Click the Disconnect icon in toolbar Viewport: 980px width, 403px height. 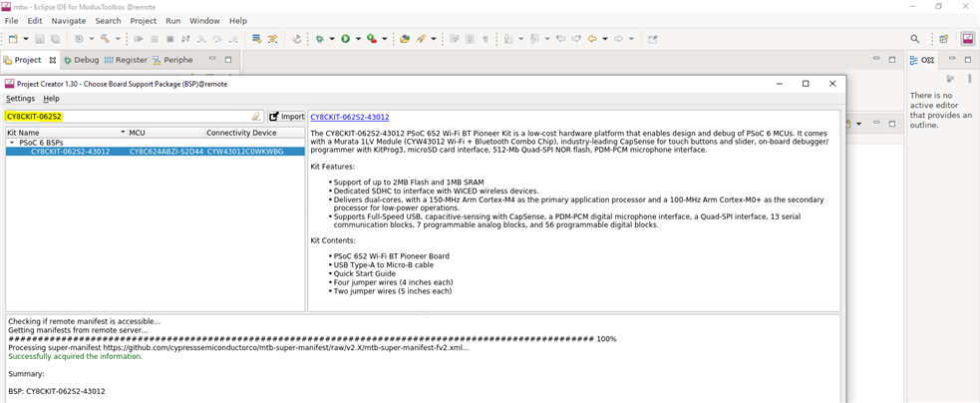click(185, 39)
